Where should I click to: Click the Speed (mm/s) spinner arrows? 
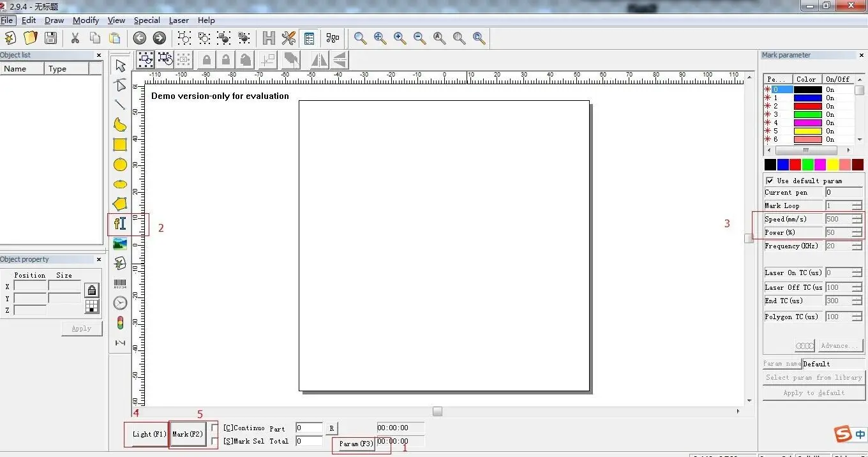857,219
